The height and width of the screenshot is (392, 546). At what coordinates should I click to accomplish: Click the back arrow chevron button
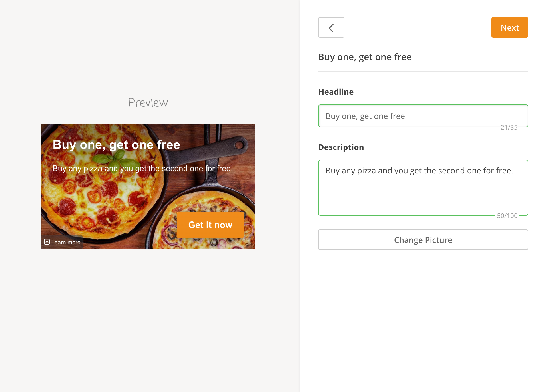(x=331, y=28)
